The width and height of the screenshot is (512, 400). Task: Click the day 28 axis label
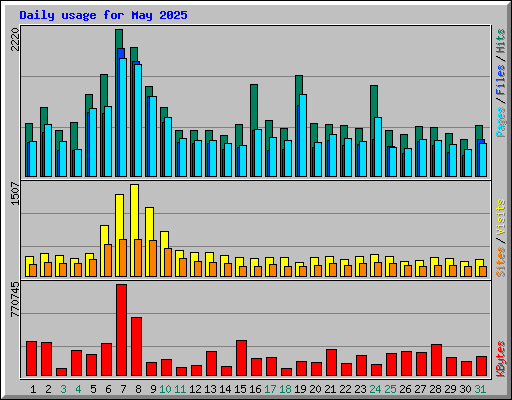pyautogui.click(x=435, y=389)
